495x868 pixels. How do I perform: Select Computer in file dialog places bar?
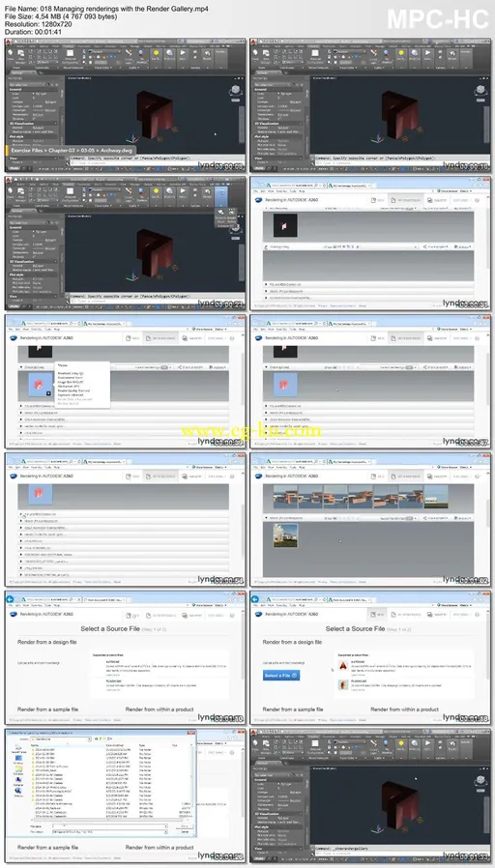point(17,783)
